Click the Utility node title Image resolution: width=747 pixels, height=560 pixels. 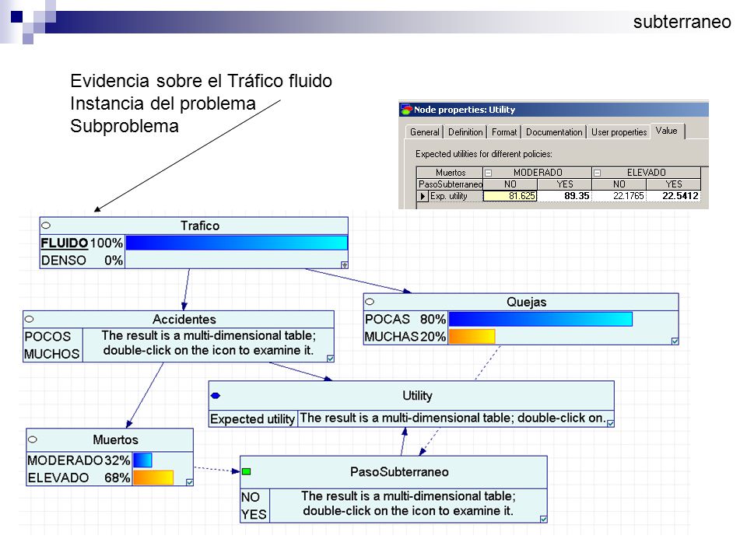pyautogui.click(x=417, y=395)
